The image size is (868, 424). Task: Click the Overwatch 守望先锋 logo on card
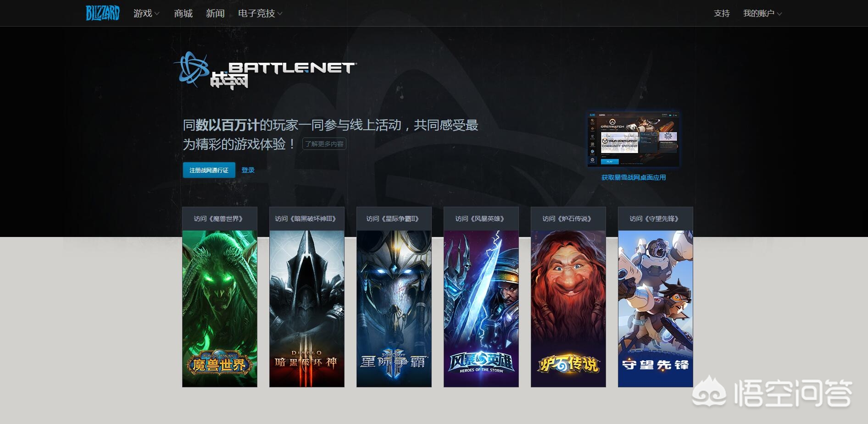click(x=655, y=365)
